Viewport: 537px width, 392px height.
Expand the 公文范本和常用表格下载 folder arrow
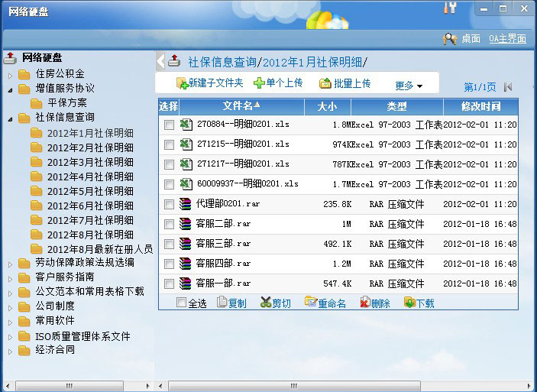point(10,293)
